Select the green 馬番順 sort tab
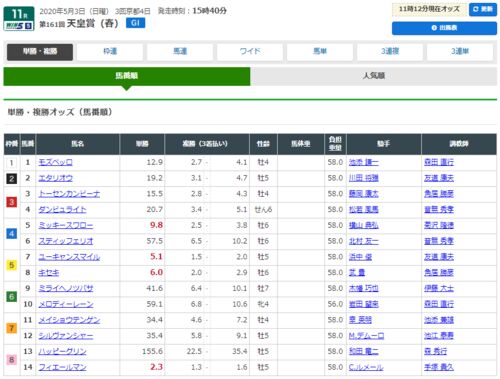 point(127,76)
